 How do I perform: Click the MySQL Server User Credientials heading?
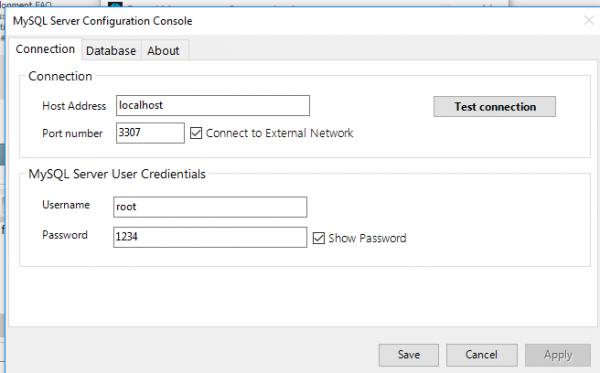tap(117, 174)
